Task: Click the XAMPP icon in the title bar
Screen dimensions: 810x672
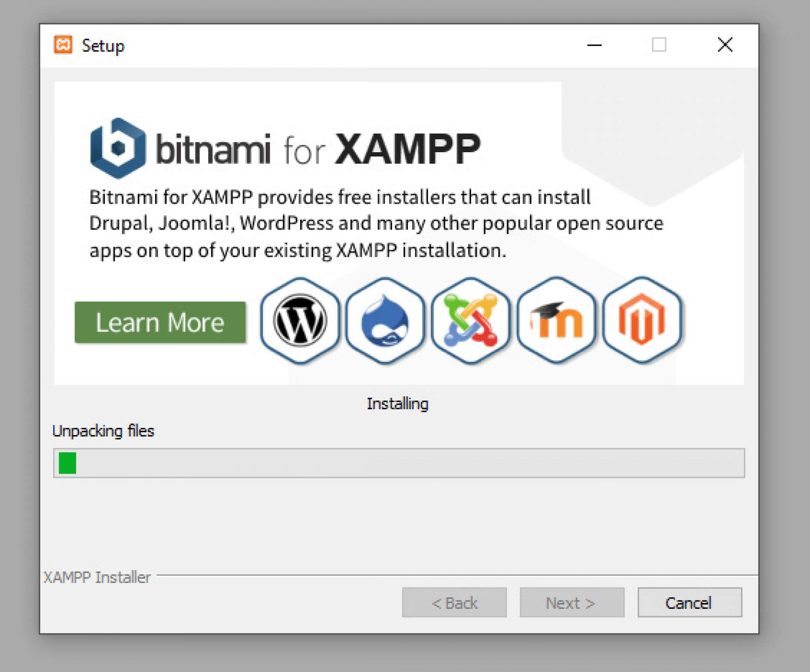Action: [x=63, y=45]
